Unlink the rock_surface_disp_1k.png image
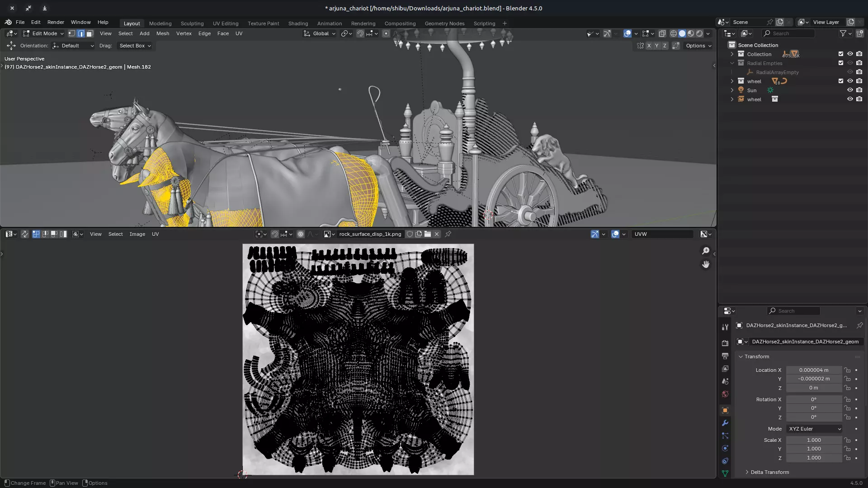The height and width of the screenshot is (488, 868). click(x=437, y=234)
